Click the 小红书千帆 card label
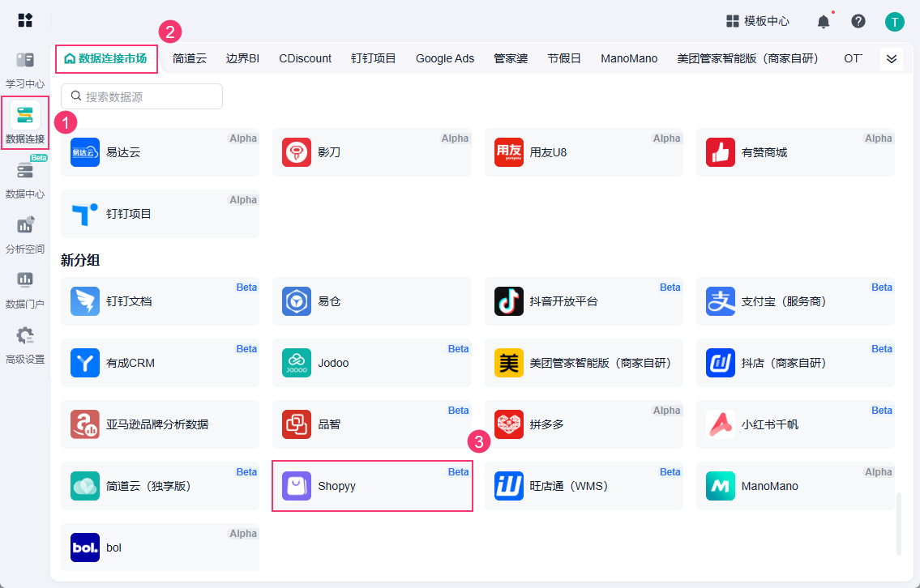The height and width of the screenshot is (588, 920). (770, 424)
